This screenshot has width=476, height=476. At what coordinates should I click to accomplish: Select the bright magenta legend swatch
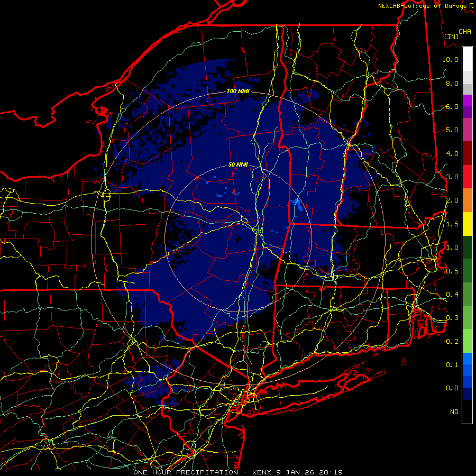(x=467, y=100)
